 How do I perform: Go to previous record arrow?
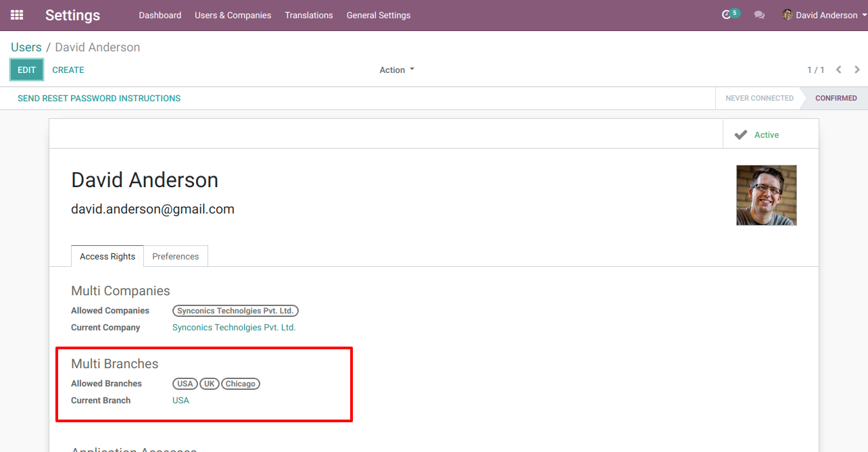(839, 70)
